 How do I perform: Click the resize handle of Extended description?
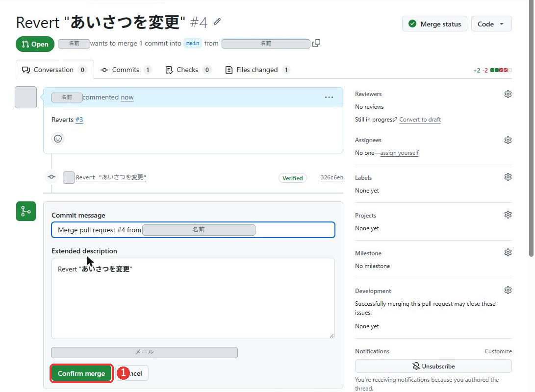pyautogui.click(x=331, y=336)
